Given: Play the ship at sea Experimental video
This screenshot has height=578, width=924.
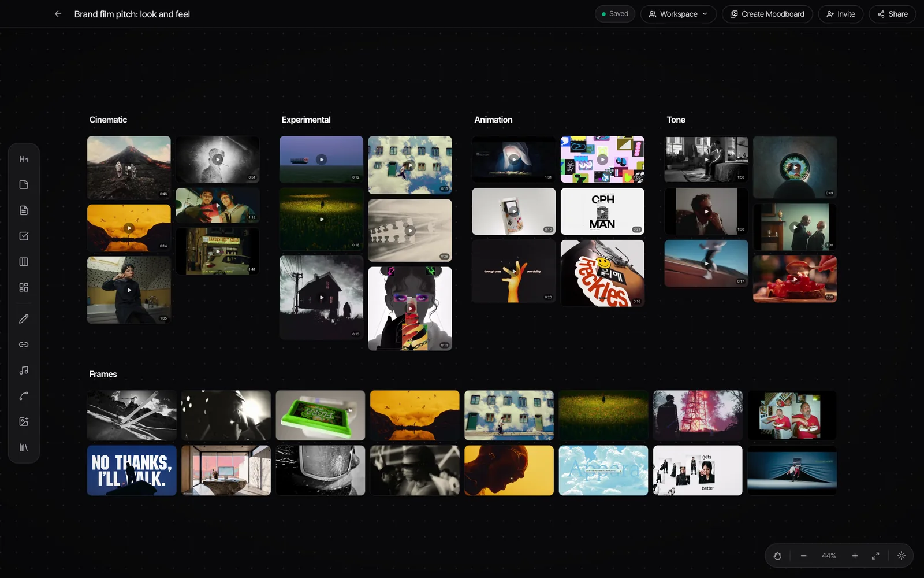Looking at the screenshot, I should (321, 160).
